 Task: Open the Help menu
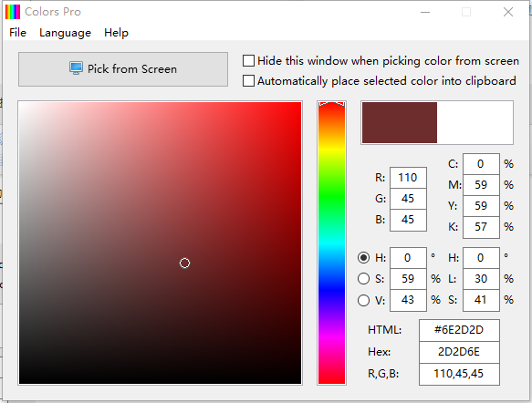(116, 33)
